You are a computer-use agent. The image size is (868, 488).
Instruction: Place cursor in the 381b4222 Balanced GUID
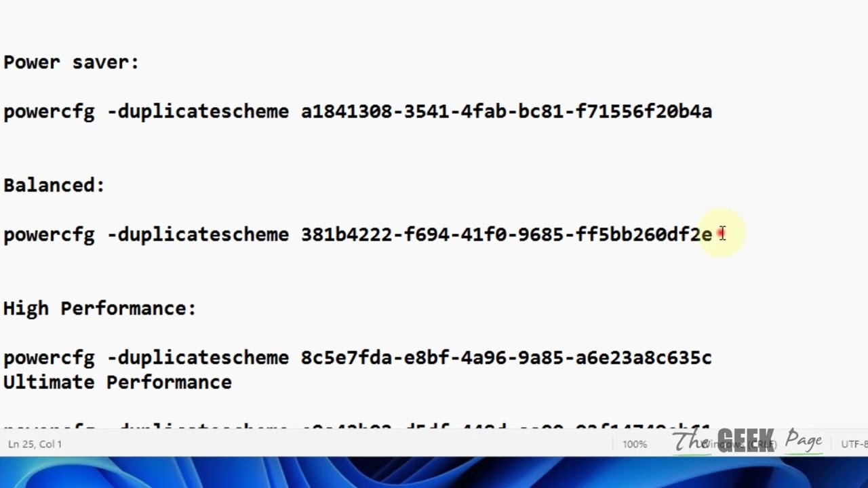[x=507, y=235]
